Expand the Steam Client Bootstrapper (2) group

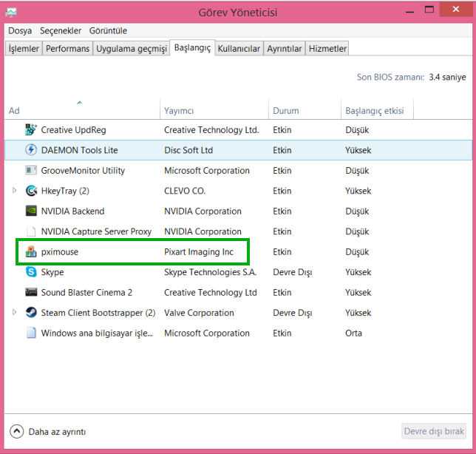[x=14, y=312]
